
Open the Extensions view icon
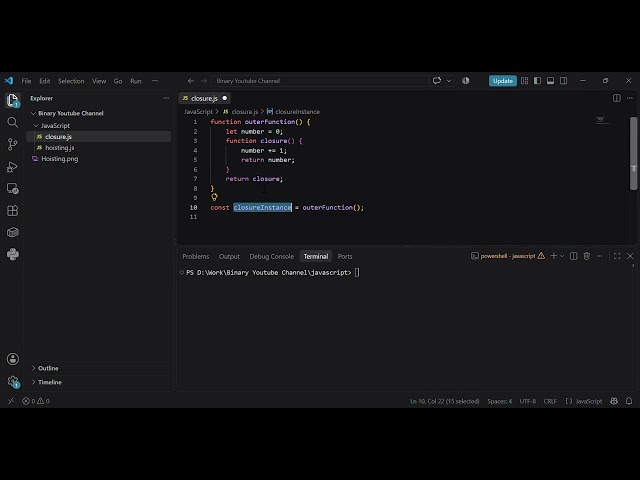pyautogui.click(x=13, y=211)
